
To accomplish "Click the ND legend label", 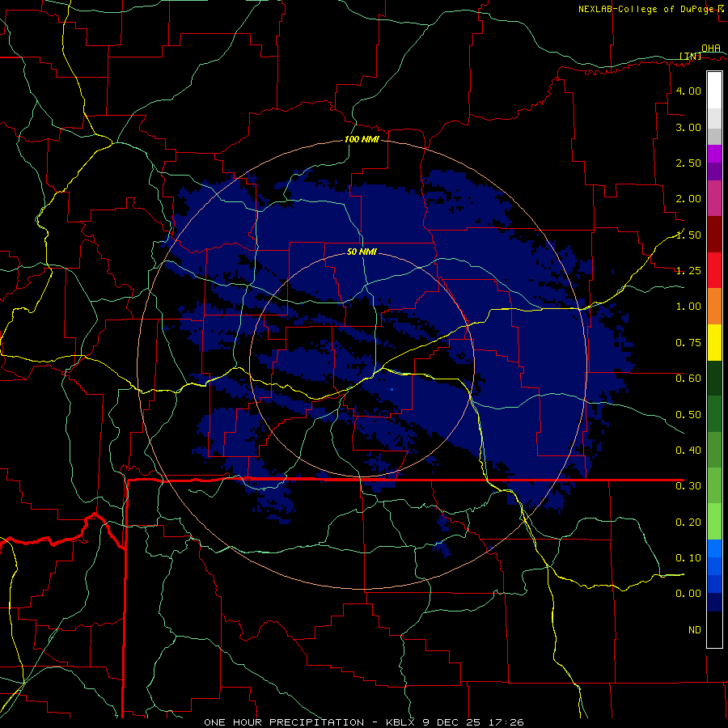I will (x=695, y=630).
